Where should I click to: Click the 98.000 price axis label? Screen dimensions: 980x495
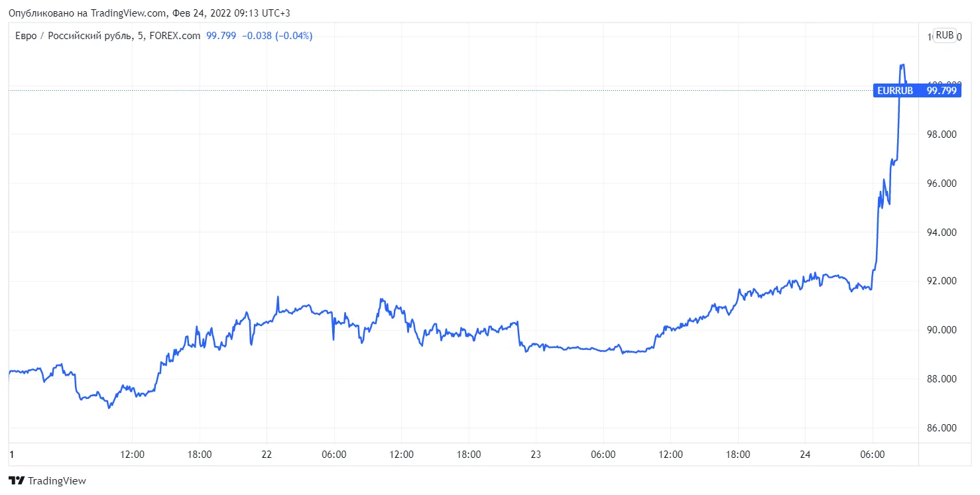(942, 135)
